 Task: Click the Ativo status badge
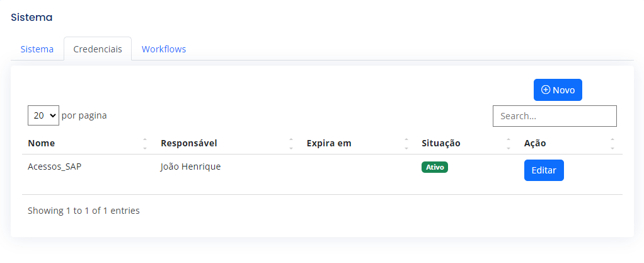[435, 167]
